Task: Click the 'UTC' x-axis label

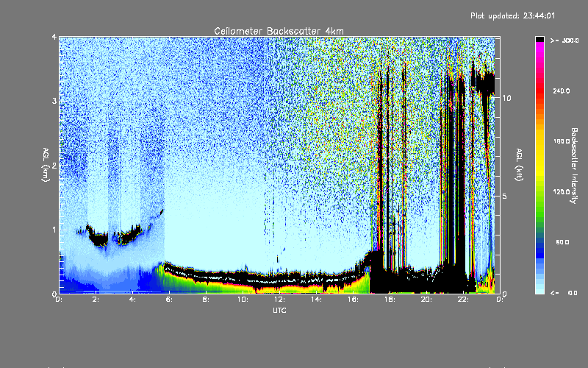Action: point(279,310)
